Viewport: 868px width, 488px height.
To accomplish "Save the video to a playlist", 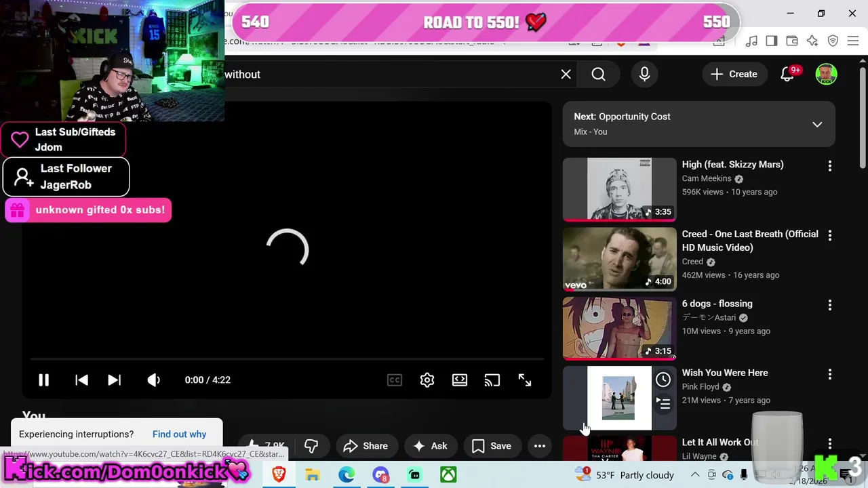I will (x=492, y=446).
